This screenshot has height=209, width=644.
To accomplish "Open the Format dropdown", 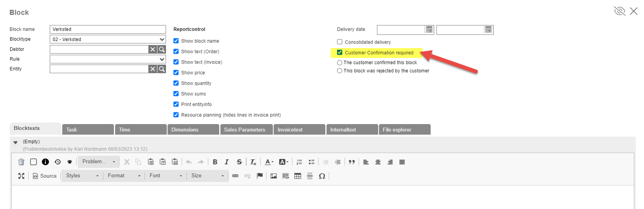I will [x=124, y=176].
